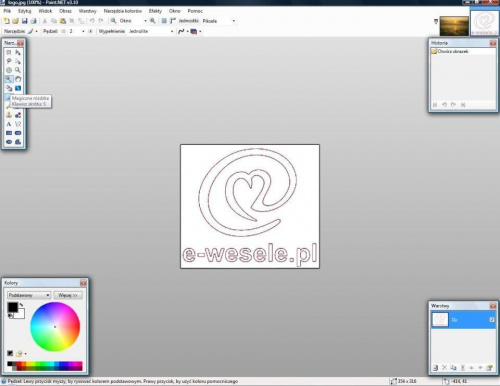Viewport: 500px width, 386px height.
Task: Select the Paint Bucket tool
Action: tap(9, 88)
